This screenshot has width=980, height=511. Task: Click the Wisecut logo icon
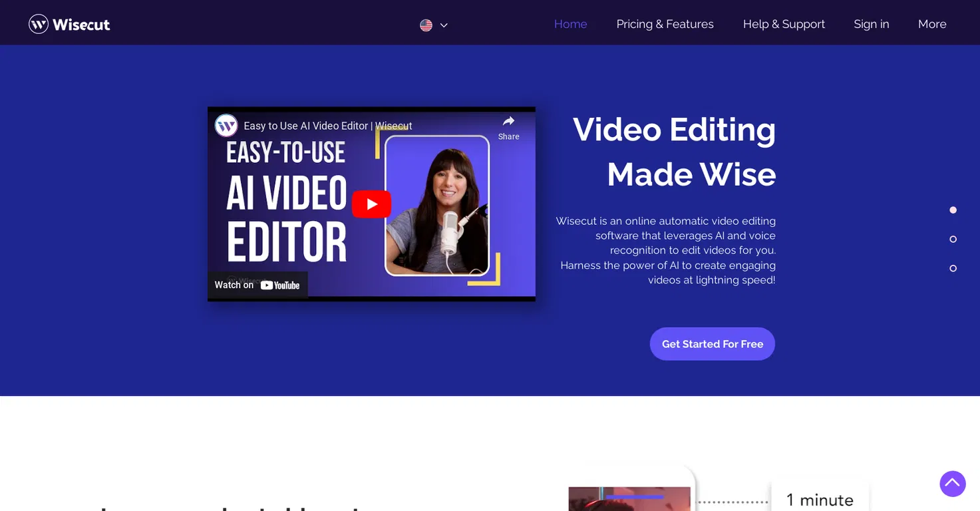39,24
